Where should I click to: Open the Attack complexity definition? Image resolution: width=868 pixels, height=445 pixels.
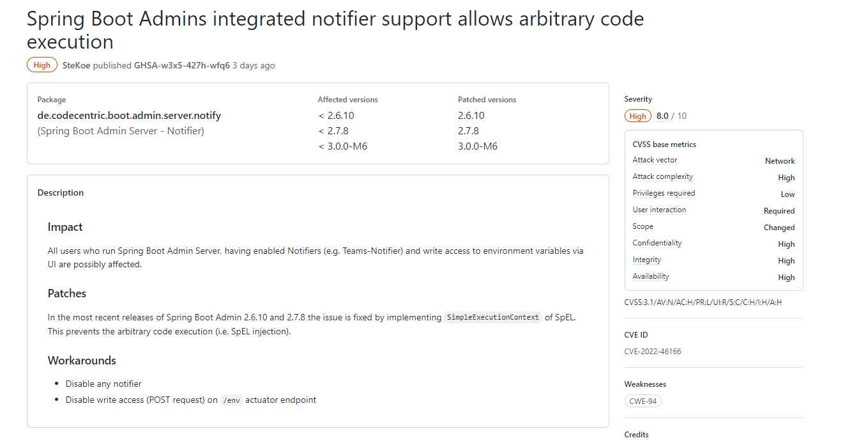[x=663, y=176]
